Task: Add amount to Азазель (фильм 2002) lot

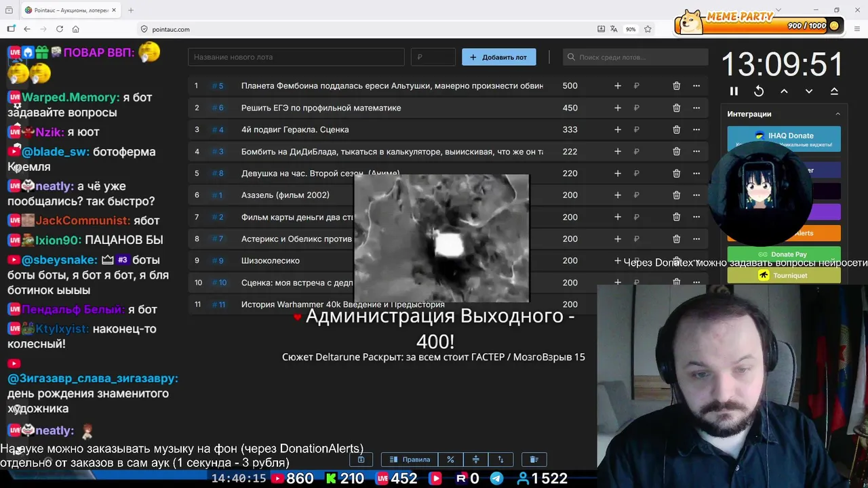Action: tap(617, 195)
